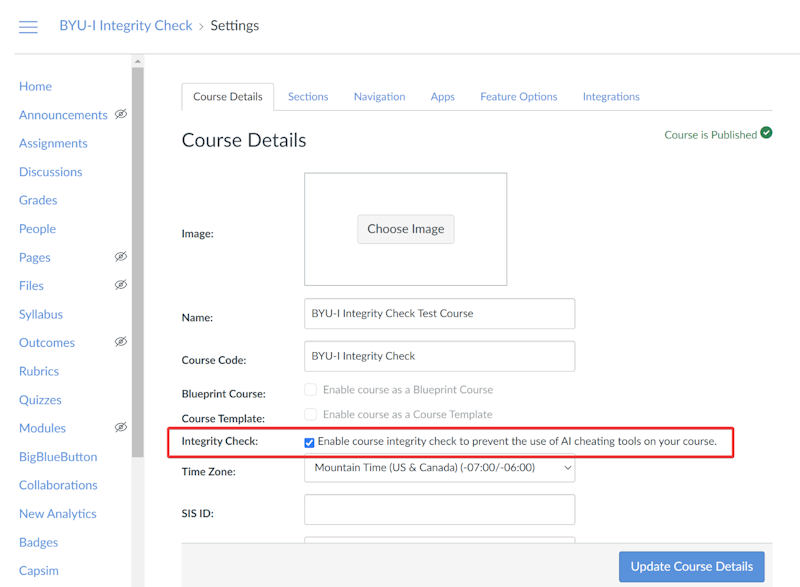Click hidden-eye icon next to Announcements
800x587 pixels.
(120, 114)
